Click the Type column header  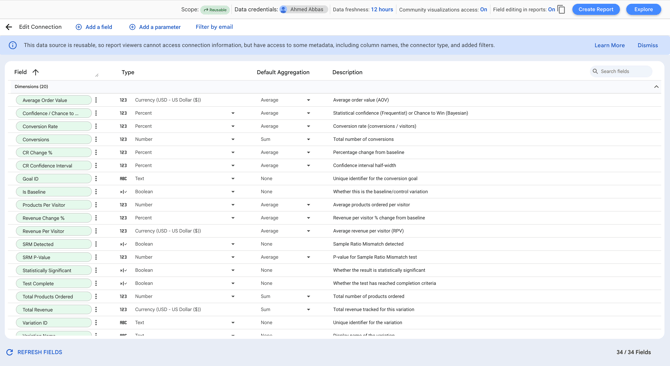(x=128, y=72)
